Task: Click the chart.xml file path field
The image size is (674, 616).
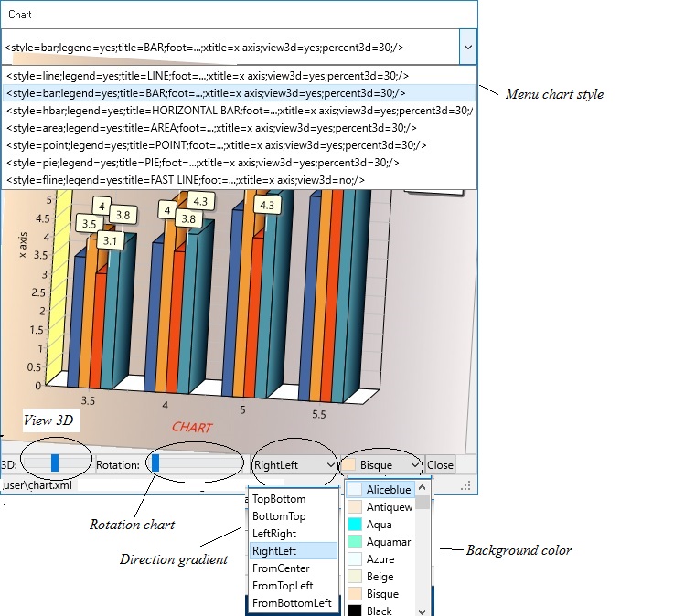Action: click(37, 485)
